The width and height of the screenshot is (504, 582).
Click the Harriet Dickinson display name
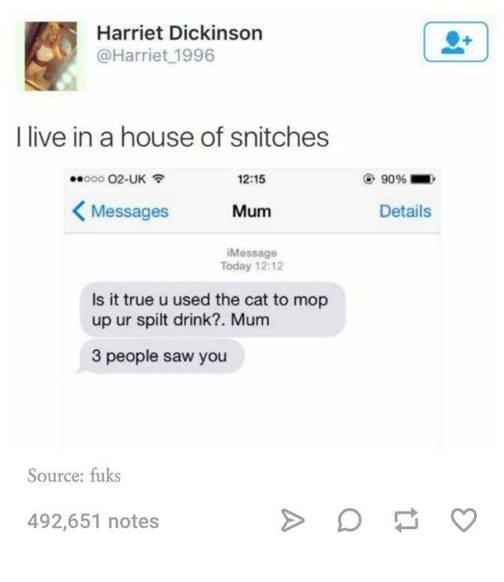point(180,33)
